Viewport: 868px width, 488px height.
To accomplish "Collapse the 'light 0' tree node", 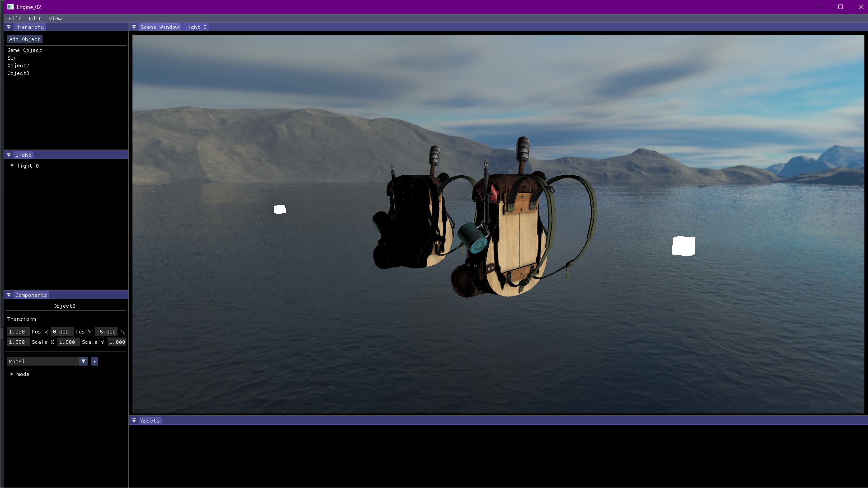I will [x=12, y=166].
